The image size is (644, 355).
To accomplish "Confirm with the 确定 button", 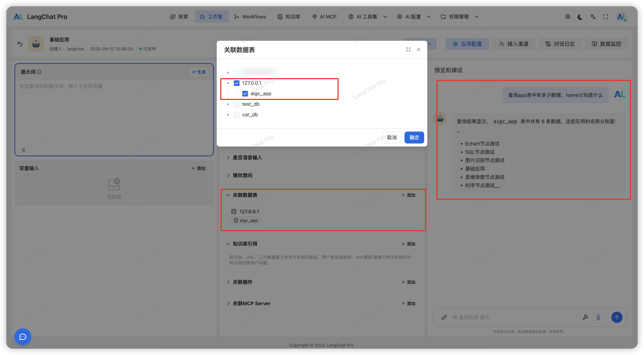I will [414, 137].
